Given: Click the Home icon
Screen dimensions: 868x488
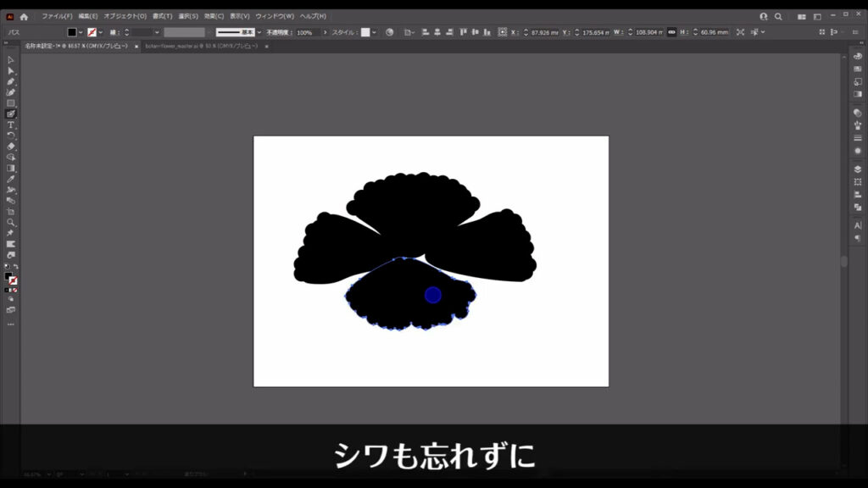Looking at the screenshot, I should pyautogui.click(x=24, y=17).
